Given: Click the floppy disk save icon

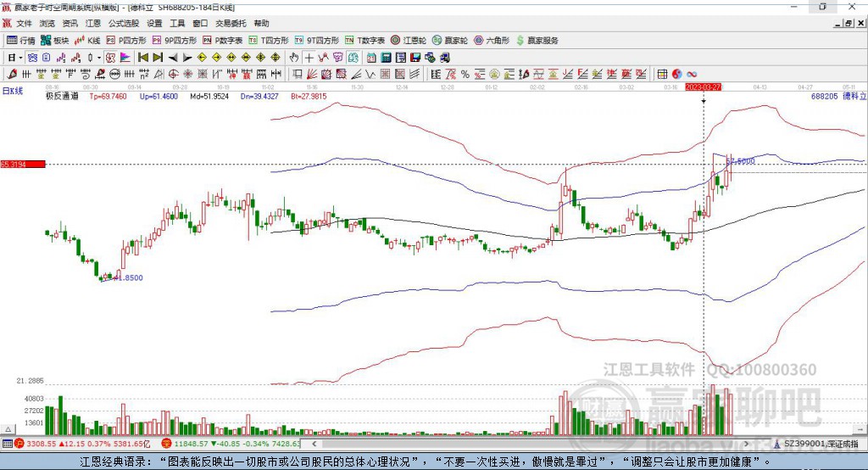Looking at the screenshot, I should (x=415, y=58).
